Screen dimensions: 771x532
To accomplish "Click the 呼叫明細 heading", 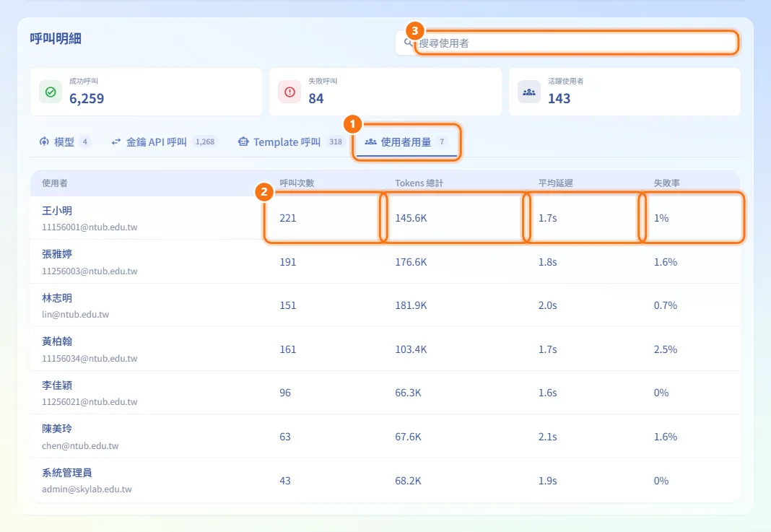I will 56,38.
